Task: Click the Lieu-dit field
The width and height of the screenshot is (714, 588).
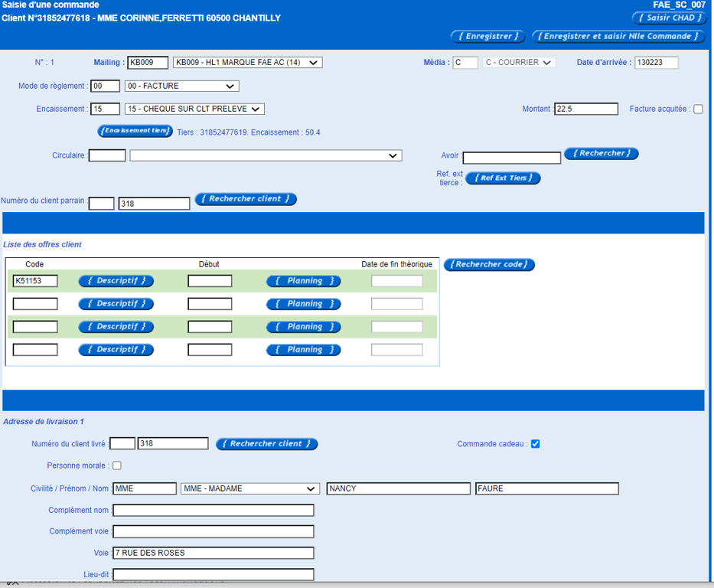Action: (213, 574)
